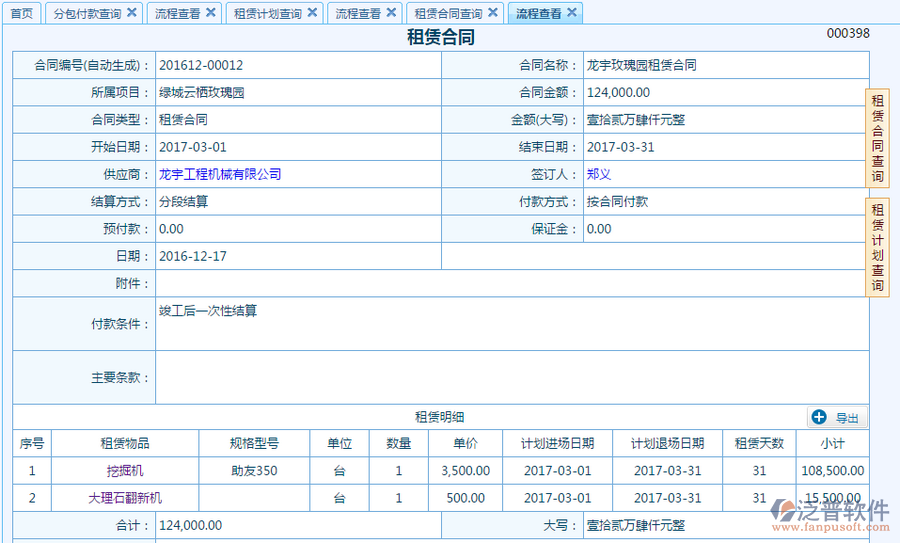Select the top 租赁合同查询 tab

click(x=448, y=14)
